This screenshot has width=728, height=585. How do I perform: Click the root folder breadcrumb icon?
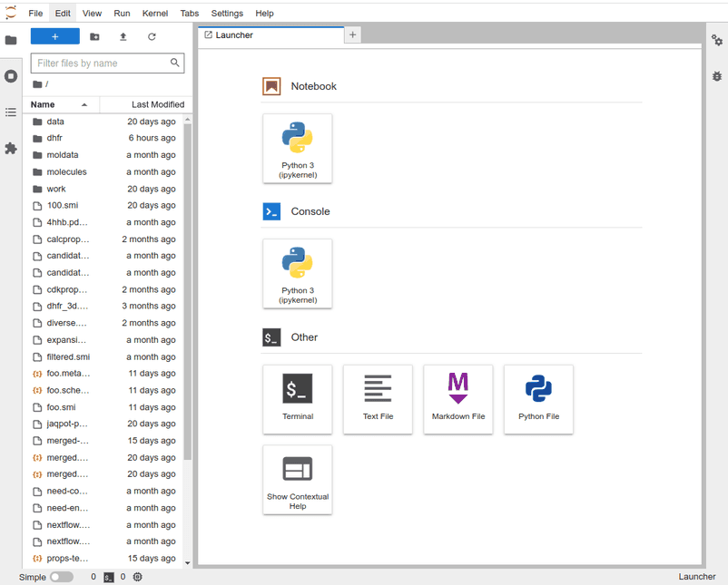pos(37,84)
